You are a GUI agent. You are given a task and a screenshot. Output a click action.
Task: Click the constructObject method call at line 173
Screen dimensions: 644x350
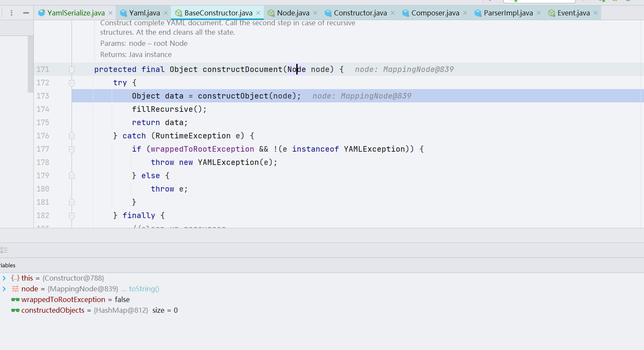point(233,96)
